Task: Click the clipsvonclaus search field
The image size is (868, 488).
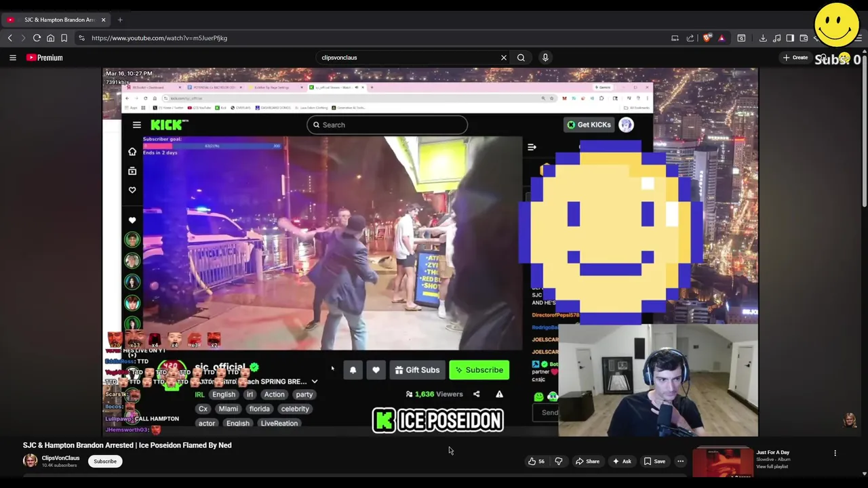Action: pos(407,58)
